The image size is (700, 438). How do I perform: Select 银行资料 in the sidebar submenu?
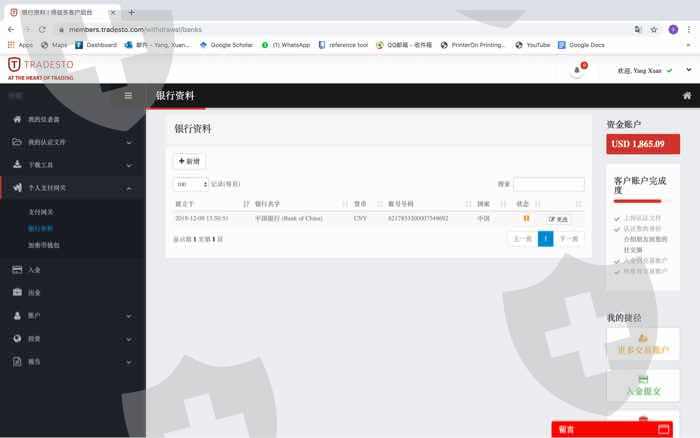(40, 228)
